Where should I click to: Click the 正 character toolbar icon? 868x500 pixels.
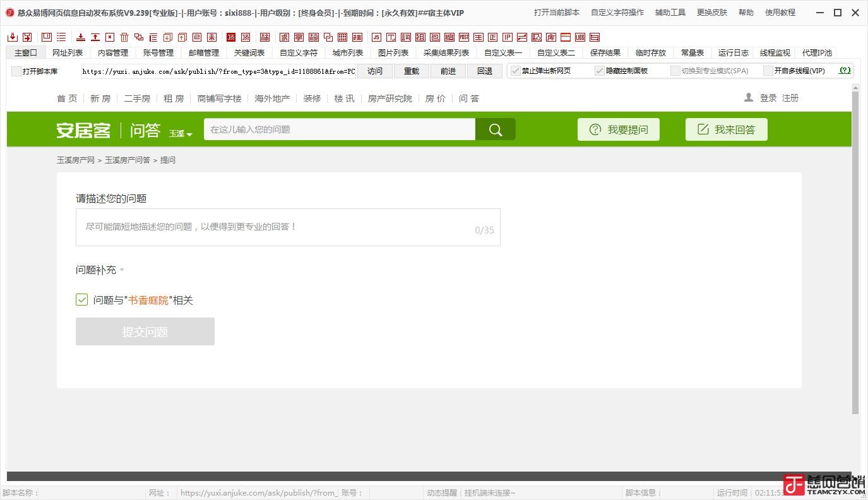coord(492,37)
